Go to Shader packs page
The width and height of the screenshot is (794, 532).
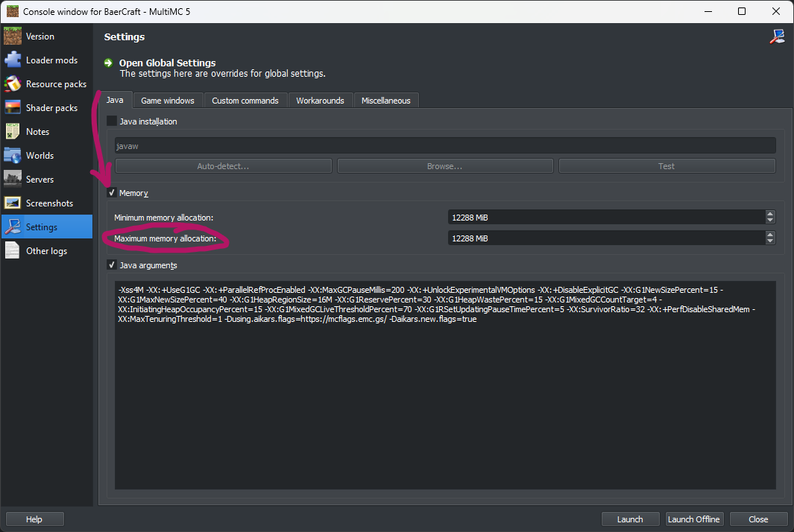[x=46, y=108]
